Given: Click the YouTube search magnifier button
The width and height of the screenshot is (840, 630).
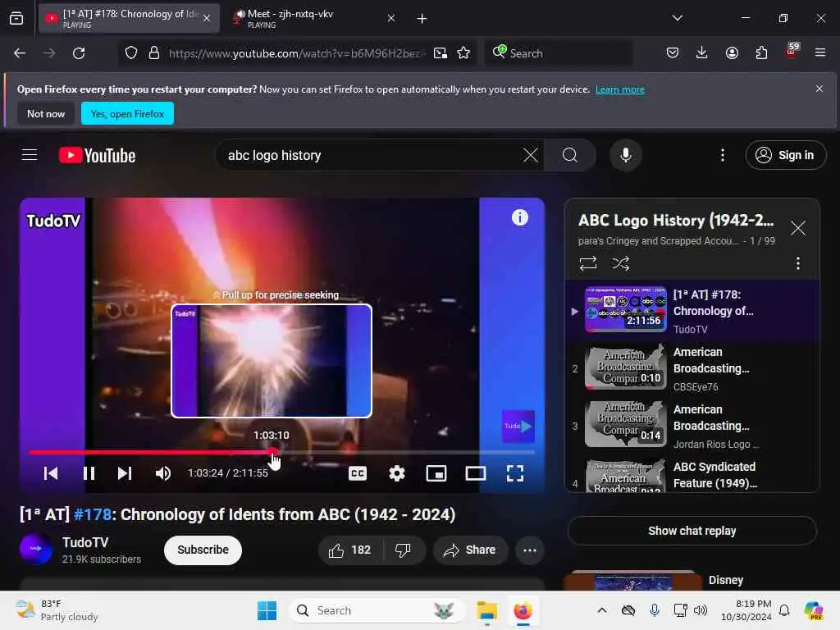Looking at the screenshot, I should pyautogui.click(x=570, y=155).
